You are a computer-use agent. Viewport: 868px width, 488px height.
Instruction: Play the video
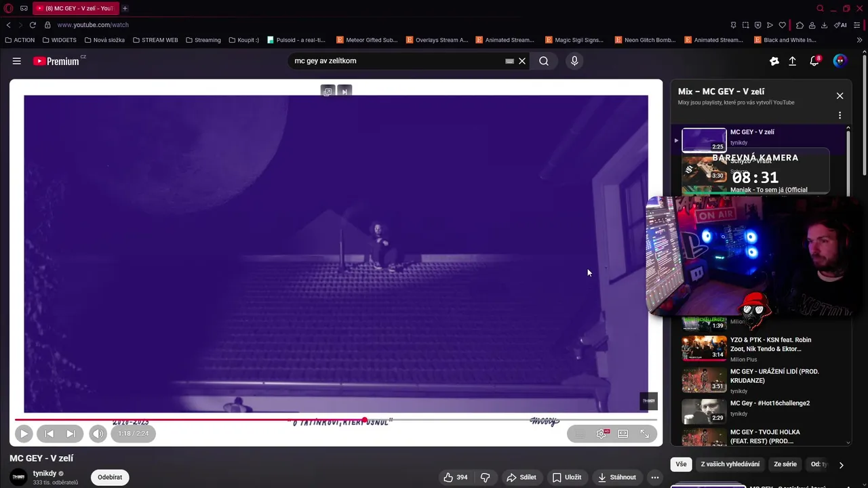24,434
